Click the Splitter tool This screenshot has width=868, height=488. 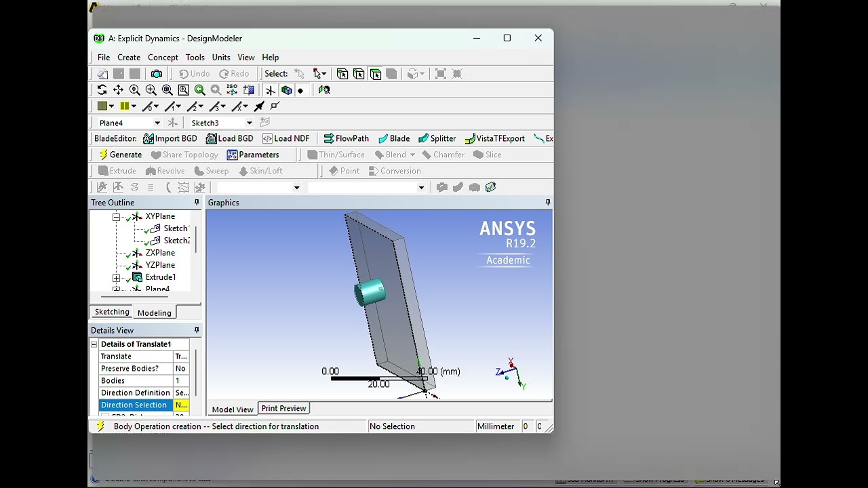[437, 138]
